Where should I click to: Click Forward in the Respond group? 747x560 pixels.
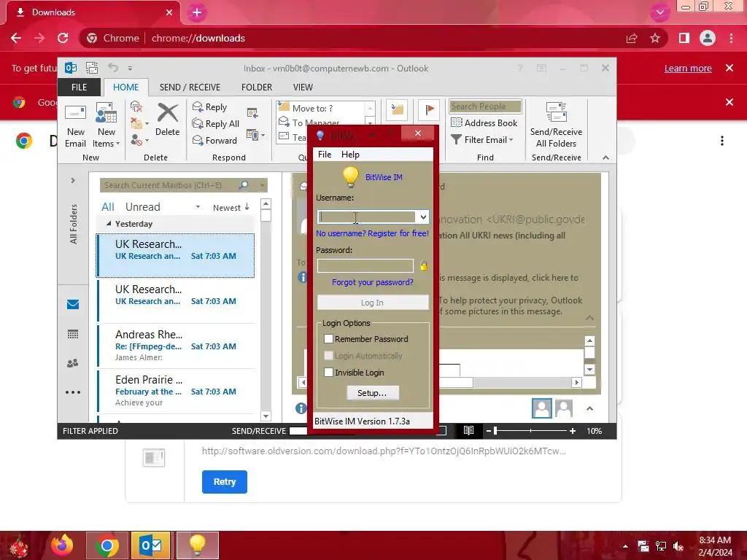(214, 140)
